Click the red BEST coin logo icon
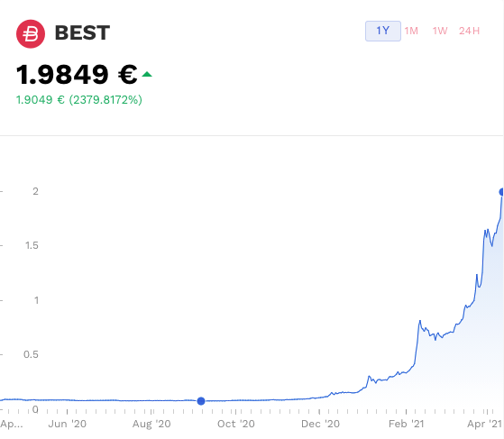504x439 pixels. click(31, 33)
